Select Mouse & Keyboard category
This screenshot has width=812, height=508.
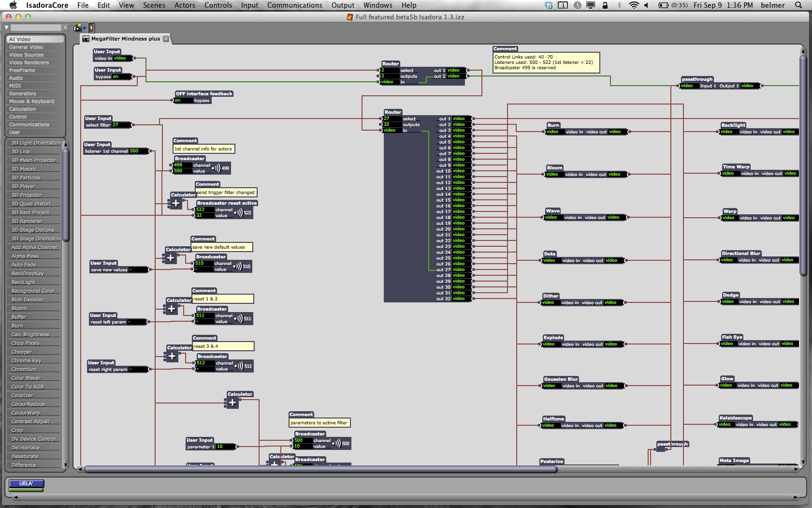[x=35, y=101]
